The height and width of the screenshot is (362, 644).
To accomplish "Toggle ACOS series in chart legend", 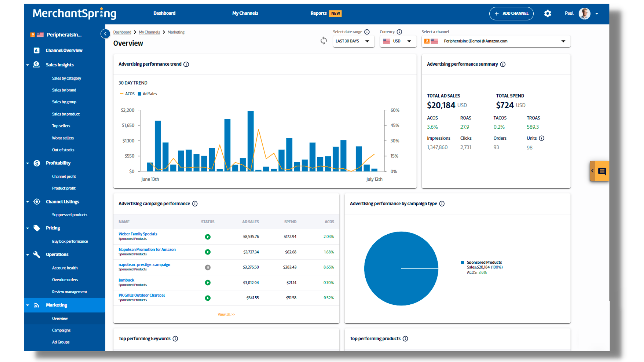I will pyautogui.click(x=127, y=94).
